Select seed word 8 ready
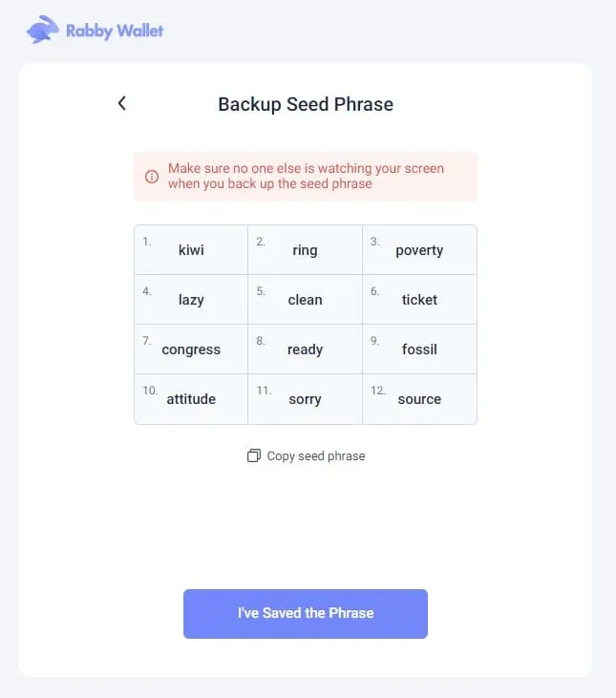 (305, 349)
